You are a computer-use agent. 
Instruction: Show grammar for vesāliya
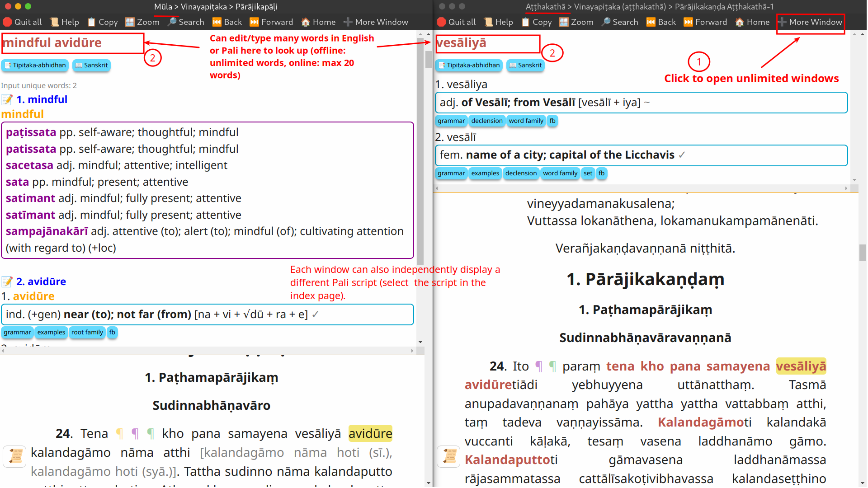click(x=451, y=121)
